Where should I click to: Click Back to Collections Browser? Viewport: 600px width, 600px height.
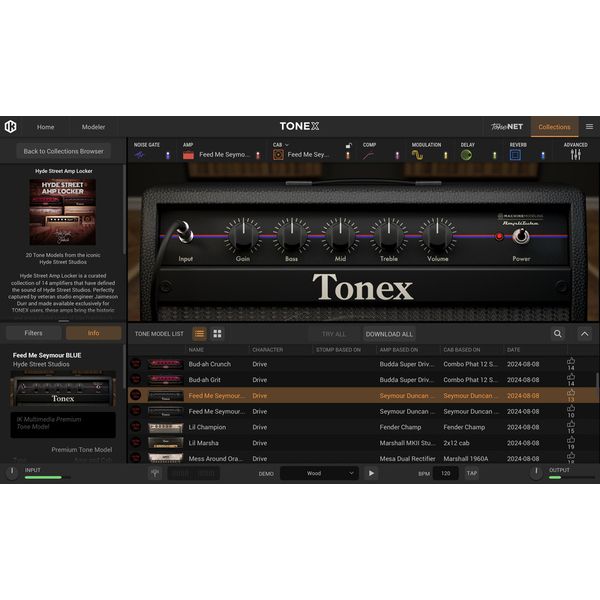click(64, 151)
